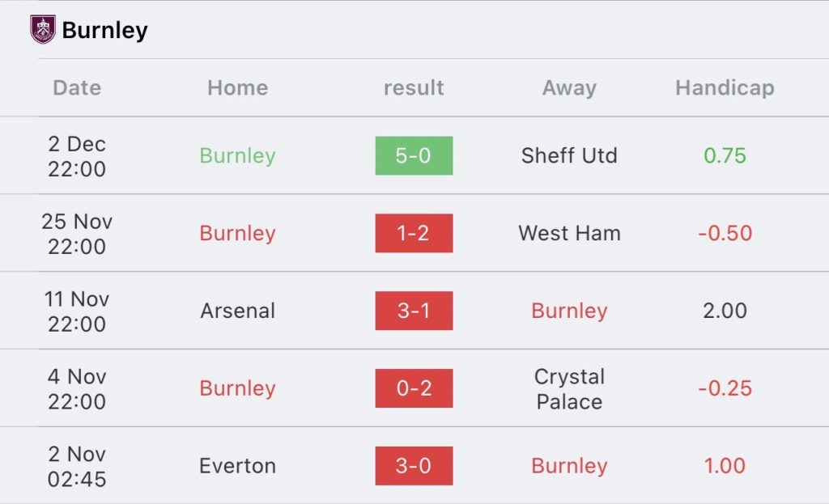Screen dimensions: 829x504
Task: Select the West Ham away team
Action: pos(569,233)
